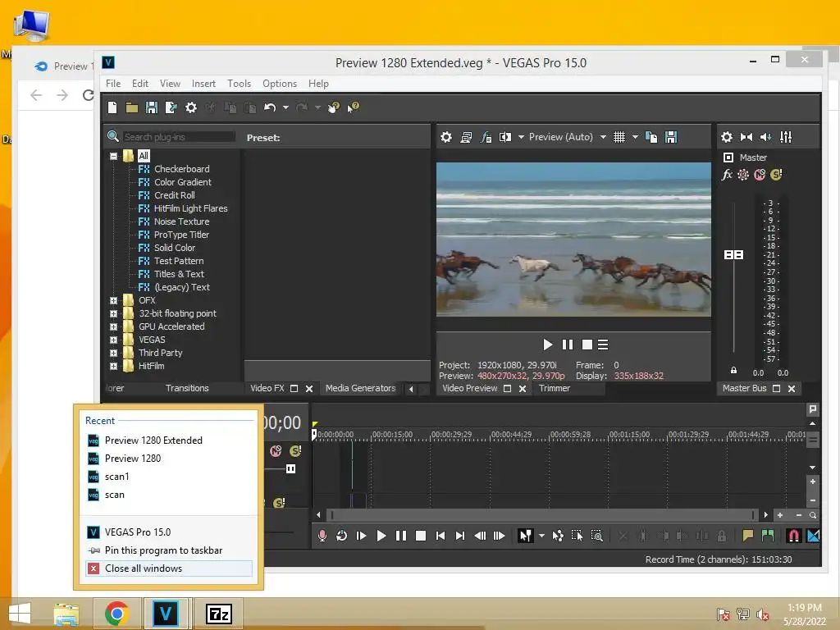Switch to the Trimmer tab

[x=555, y=388]
